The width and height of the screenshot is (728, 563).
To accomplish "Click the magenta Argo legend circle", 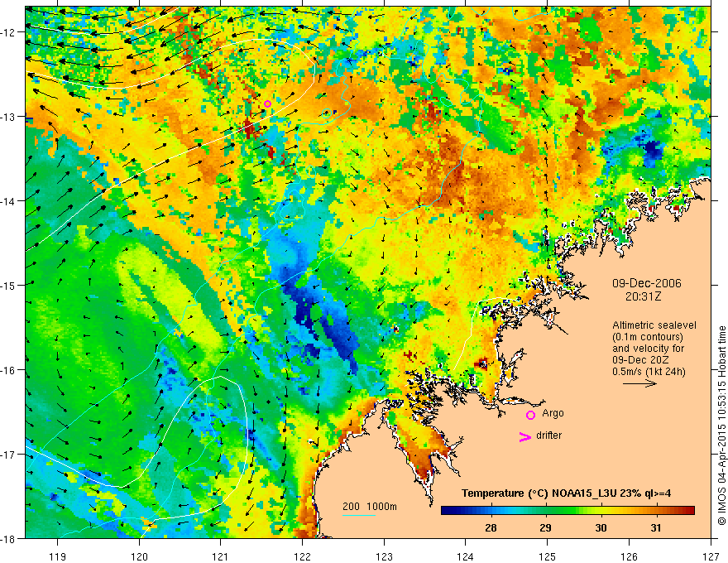I will click(530, 415).
